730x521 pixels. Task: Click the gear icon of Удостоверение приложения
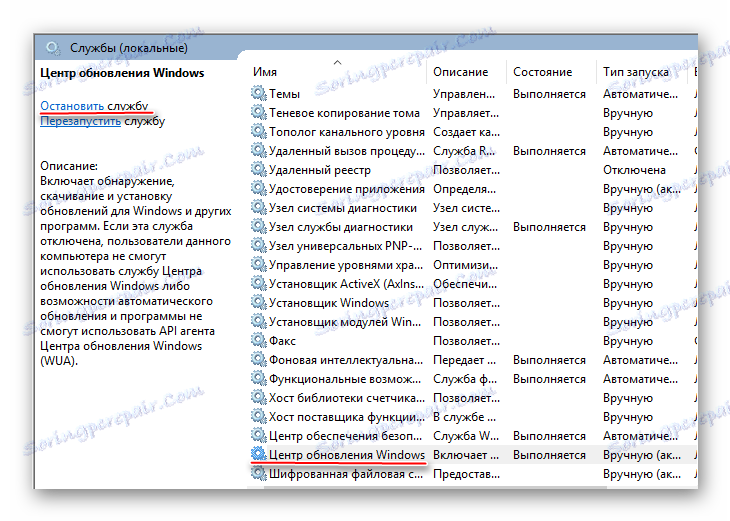click(258, 189)
